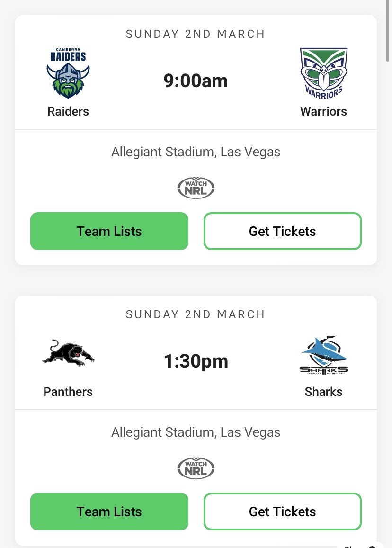
Task: Open Team Lists for Raiders vs Warriors
Action: click(x=109, y=231)
